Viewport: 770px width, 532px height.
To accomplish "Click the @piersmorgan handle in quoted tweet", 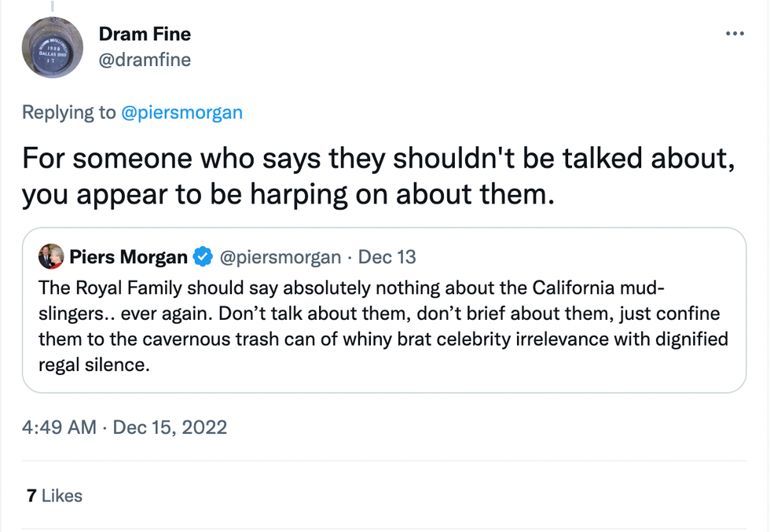I will (280, 257).
